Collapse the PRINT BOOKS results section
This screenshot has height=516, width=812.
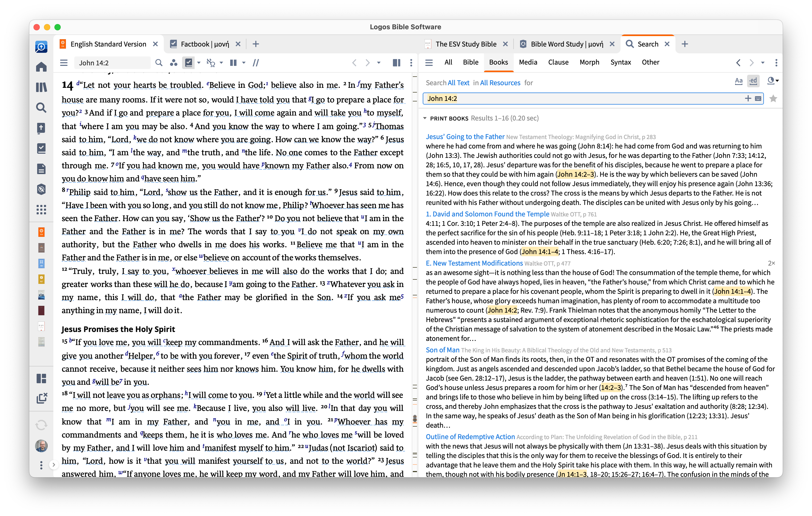click(425, 118)
